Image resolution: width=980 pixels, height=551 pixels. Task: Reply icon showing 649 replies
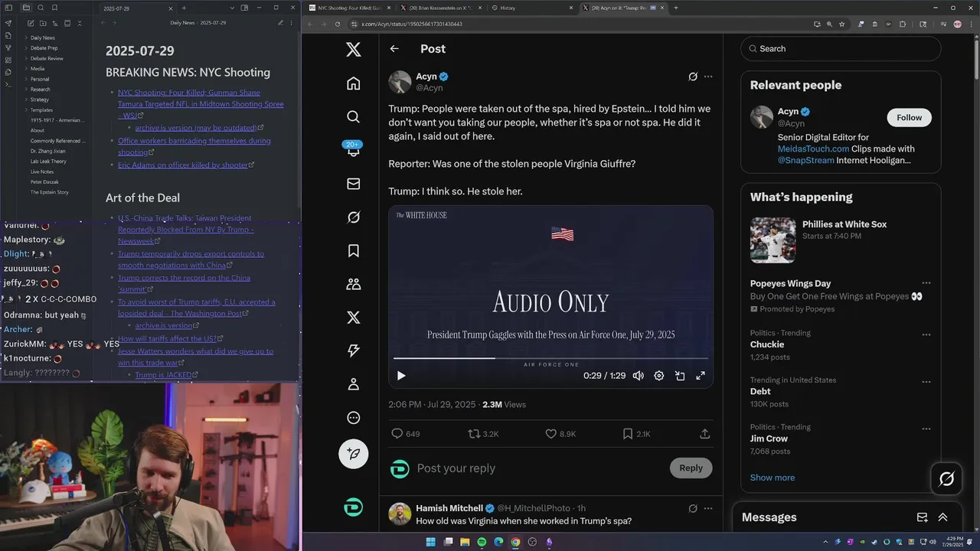(x=397, y=434)
